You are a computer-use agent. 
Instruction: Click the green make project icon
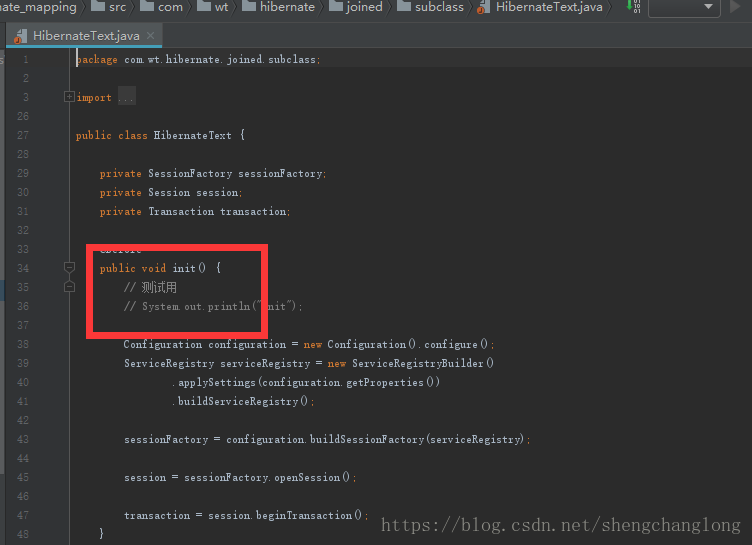point(633,6)
